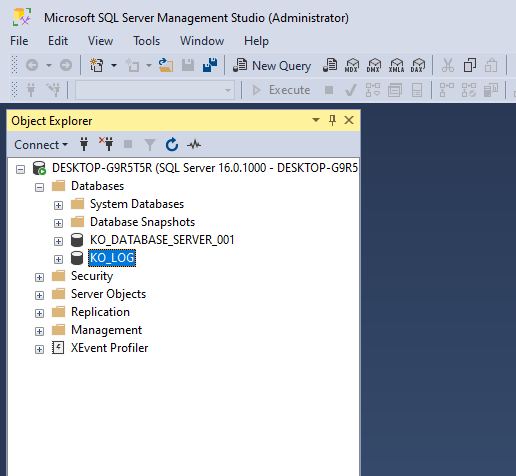Collapse the Databases node
Image resolution: width=516 pixels, height=476 pixels.
(x=39, y=187)
